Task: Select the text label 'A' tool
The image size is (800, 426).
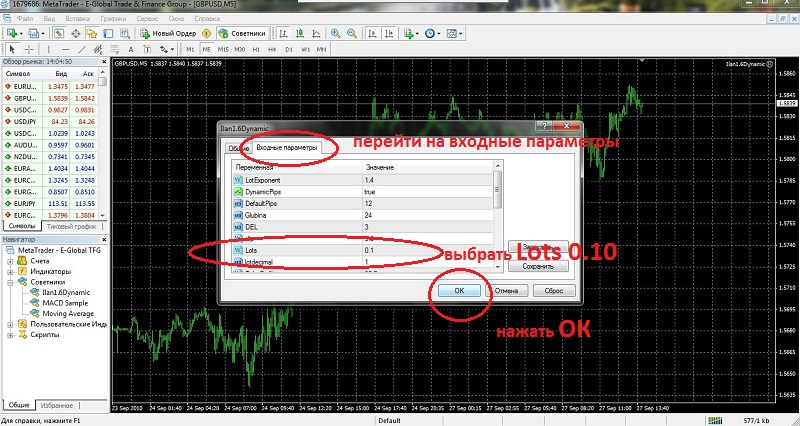Action: [128, 48]
